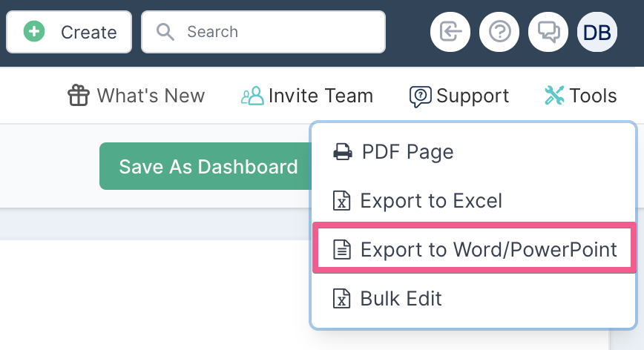Choose PDF Page from the dropdown
The height and width of the screenshot is (350, 644).
pyautogui.click(x=473, y=152)
